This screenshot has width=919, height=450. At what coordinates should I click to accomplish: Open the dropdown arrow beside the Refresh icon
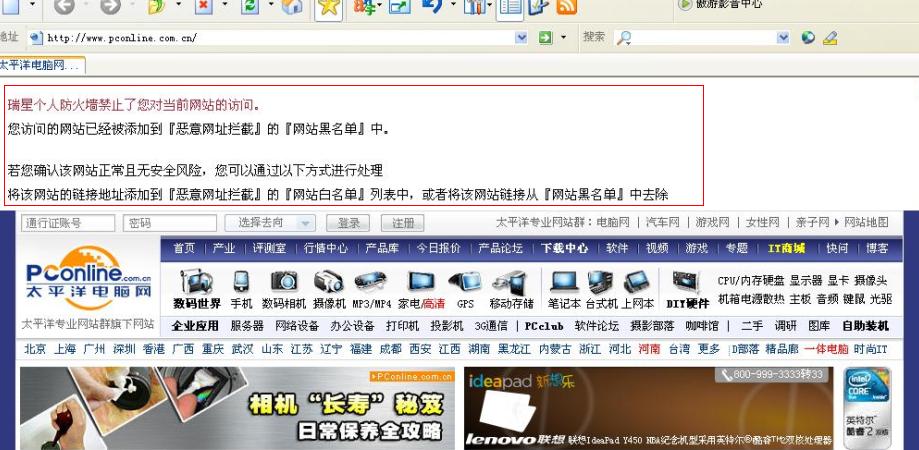pyautogui.click(x=271, y=4)
